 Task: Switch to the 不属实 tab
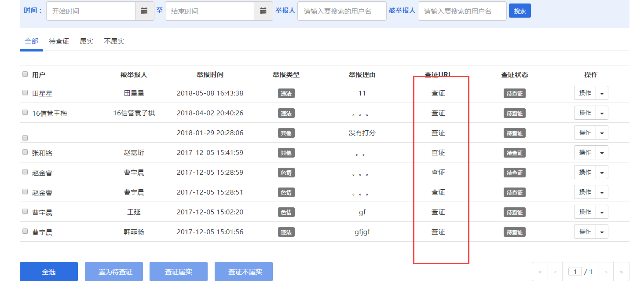coord(114,41)
